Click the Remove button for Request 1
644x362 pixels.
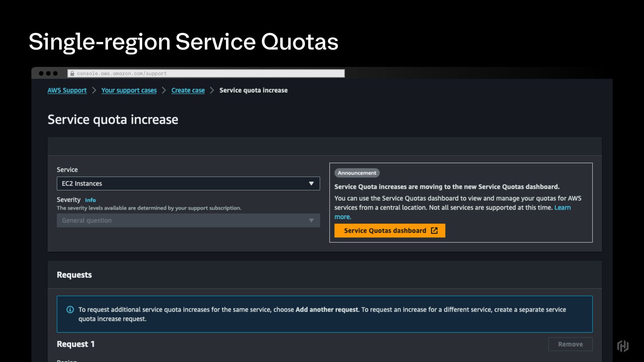(570, 344)
